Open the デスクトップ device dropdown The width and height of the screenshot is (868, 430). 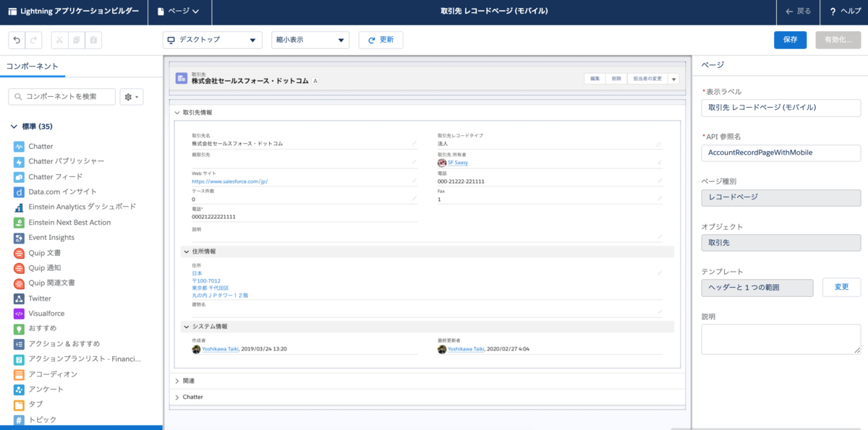point(212,40)
